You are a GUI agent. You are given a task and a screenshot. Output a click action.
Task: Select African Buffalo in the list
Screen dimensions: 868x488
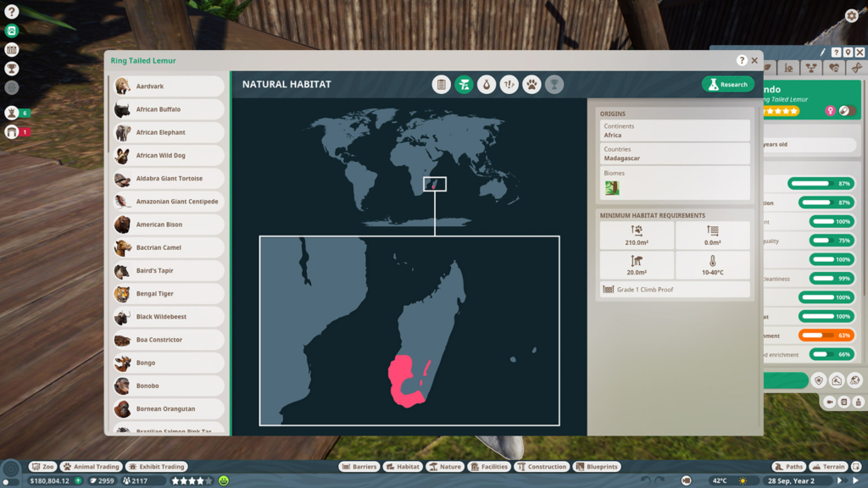169,109
